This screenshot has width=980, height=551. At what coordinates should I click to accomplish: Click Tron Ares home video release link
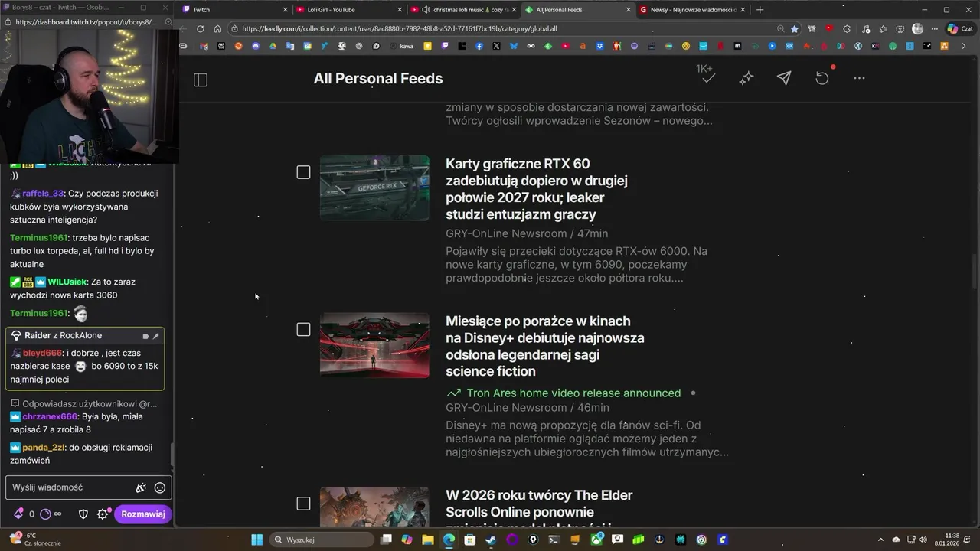click(x=573, y=393)
